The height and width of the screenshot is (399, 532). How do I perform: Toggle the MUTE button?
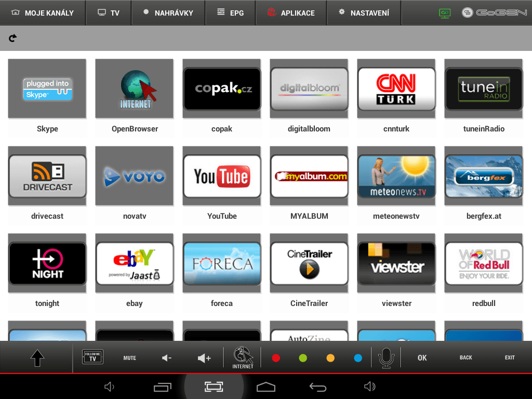pos(129,358)
